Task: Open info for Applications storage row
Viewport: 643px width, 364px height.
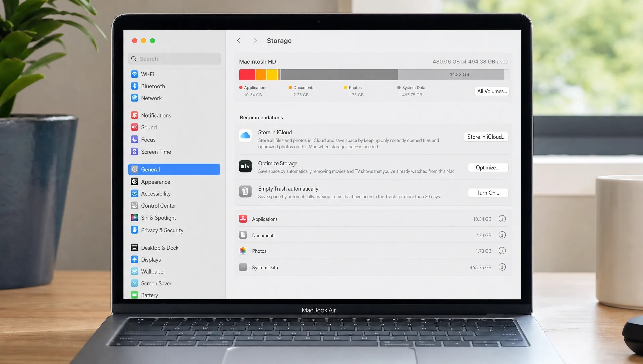Action: 502,219
